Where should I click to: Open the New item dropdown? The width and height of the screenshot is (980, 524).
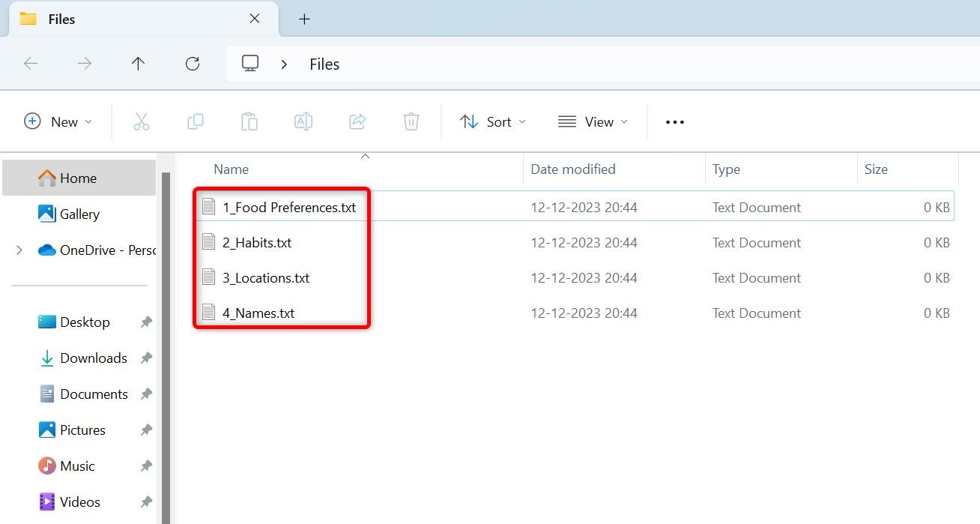click(x=58, y=121)
